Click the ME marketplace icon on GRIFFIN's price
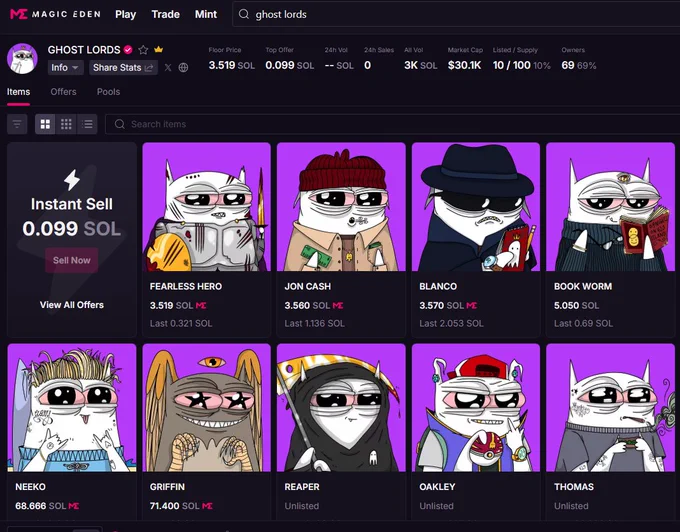680x532 pixels. coord(208,506)
